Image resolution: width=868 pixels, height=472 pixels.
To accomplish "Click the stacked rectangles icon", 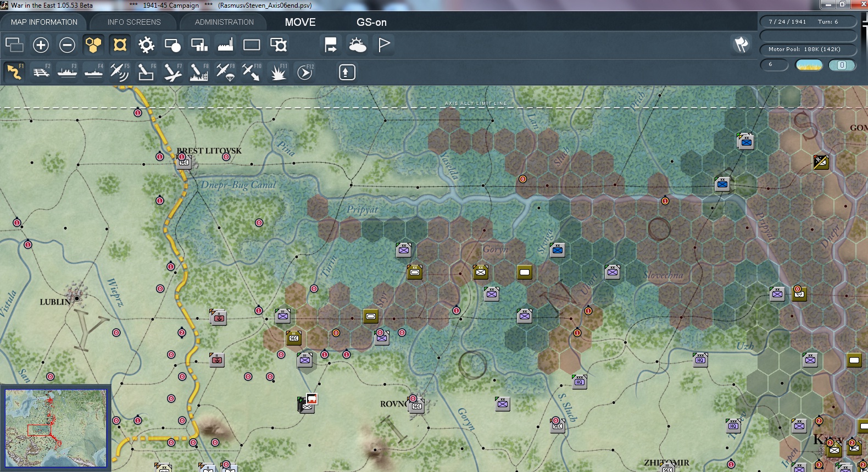I will 14,45.
